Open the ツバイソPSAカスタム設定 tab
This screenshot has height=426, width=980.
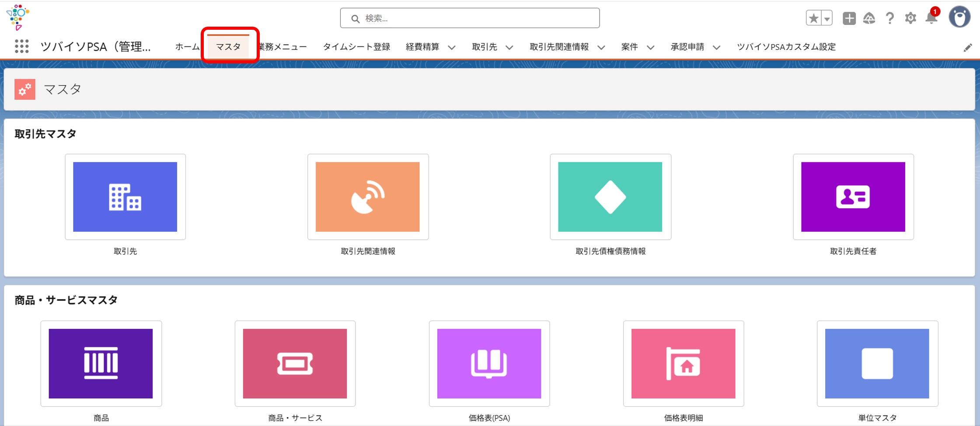[x=786, y=46]
